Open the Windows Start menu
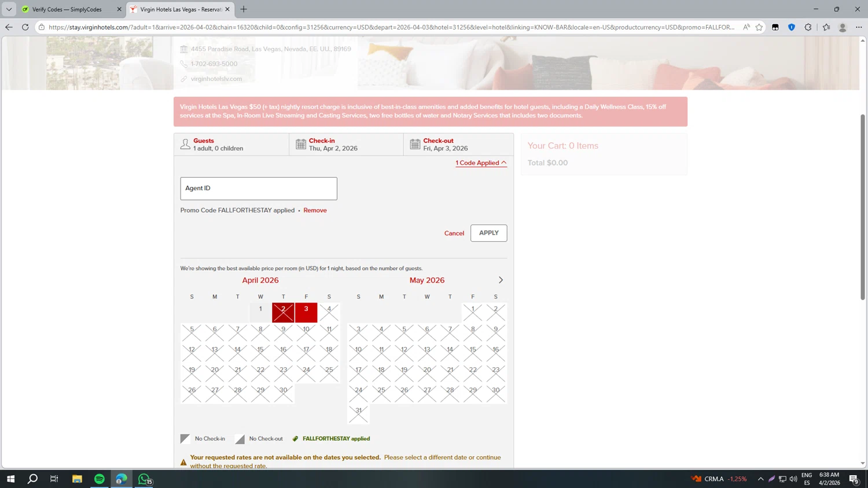The image size is (868, 488). pyautogui.click(x=10, y=479)
